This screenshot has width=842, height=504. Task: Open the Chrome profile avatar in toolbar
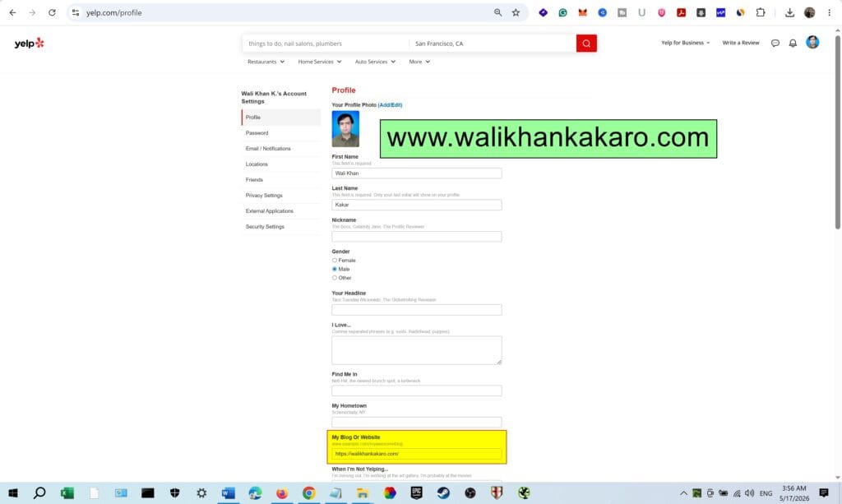[x=810, y=12]
